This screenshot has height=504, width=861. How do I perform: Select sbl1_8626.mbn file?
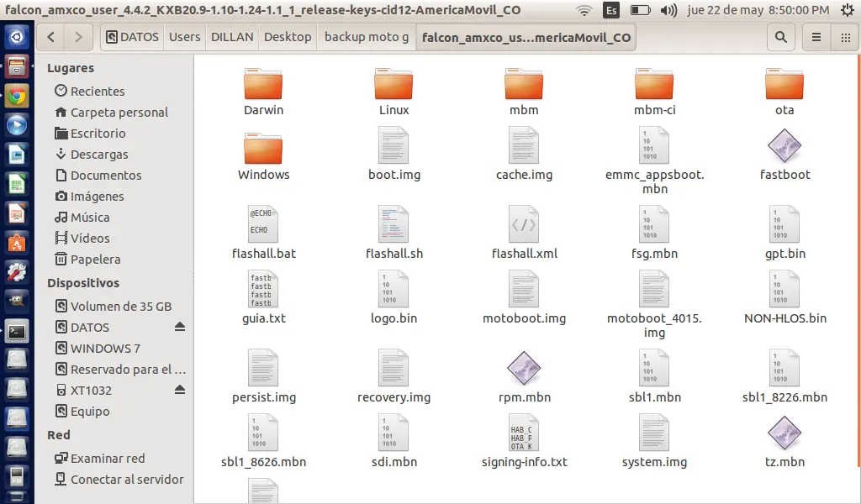(263, 442)
